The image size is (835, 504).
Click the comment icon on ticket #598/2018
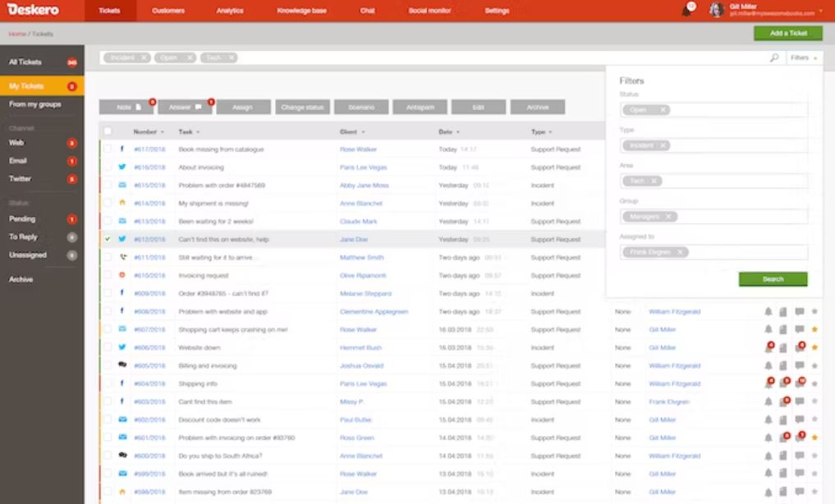[800, 492]
